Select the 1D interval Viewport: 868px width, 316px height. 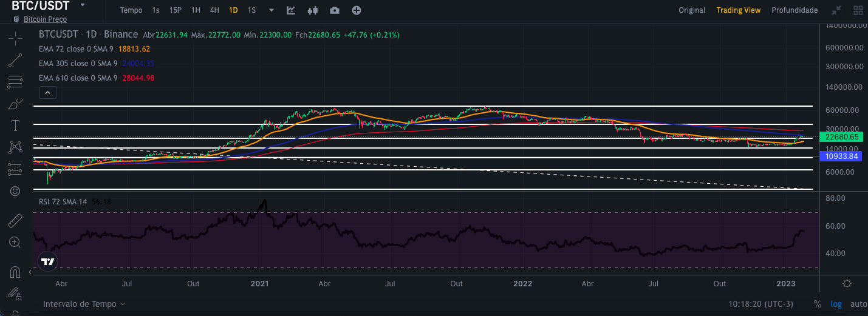tap(233, 10)
